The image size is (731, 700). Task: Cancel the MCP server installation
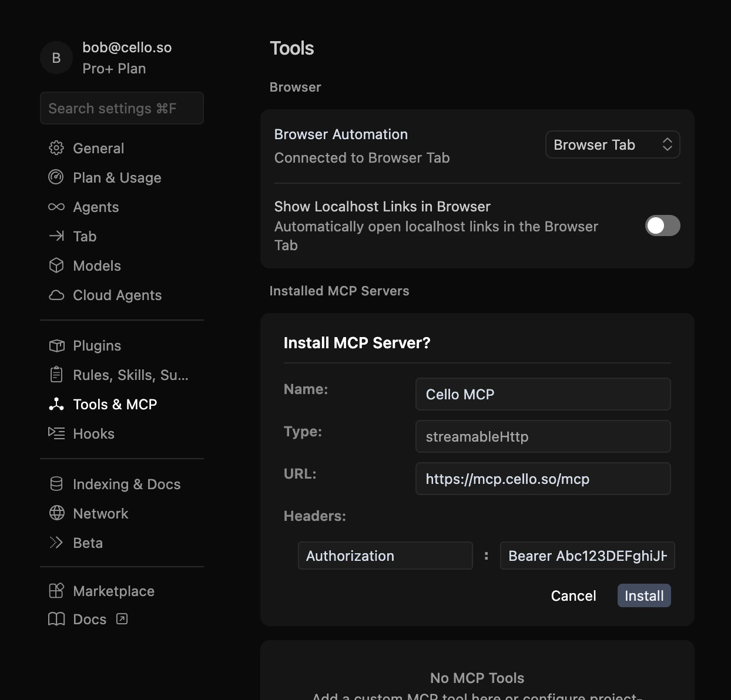(574, 595)
